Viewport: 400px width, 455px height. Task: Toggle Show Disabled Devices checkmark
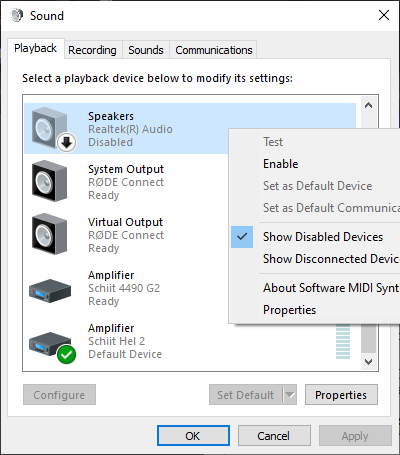pos(242,237)
